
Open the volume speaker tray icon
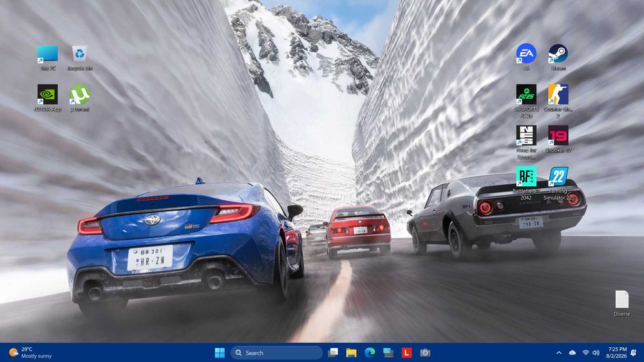coord(596,352)
